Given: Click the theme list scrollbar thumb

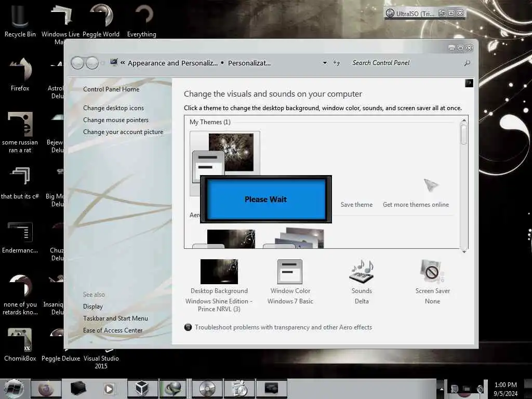Looking at the screenshot, I should click(464, 135).
